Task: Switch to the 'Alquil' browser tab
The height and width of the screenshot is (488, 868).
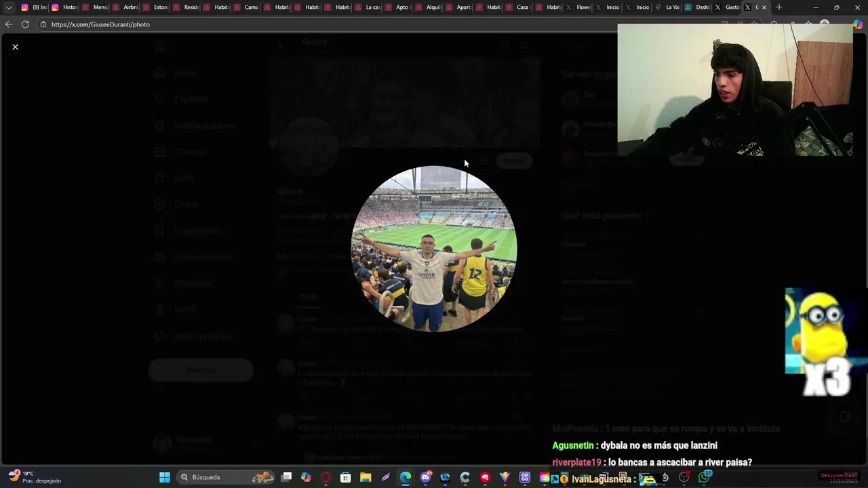Action: tap(428, 7)
